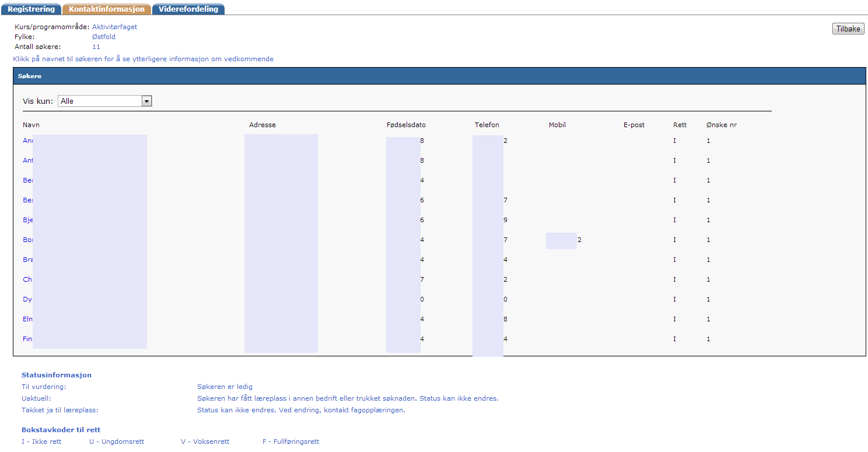Click the 'Søkeren er ledig' description
This screenshot has height=452, width=868.
tap(225, 387)
